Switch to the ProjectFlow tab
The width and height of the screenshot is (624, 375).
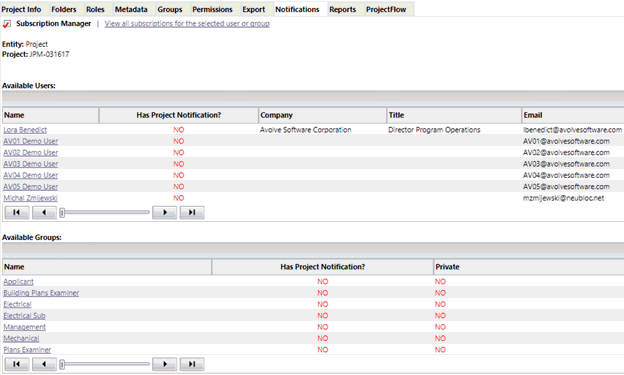[386, 9]
